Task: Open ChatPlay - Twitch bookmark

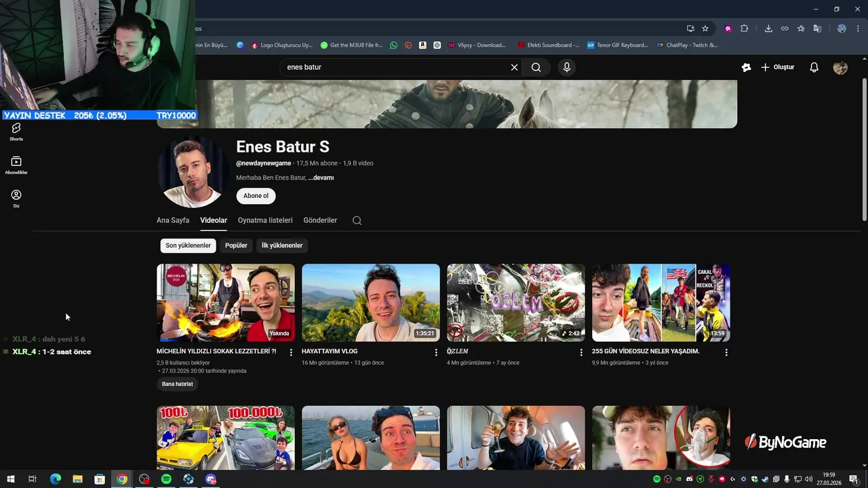Action: coord(687,45)
